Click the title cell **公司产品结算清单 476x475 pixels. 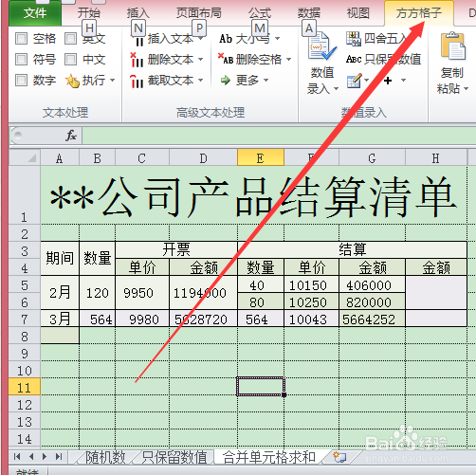(x=253, y=195)
